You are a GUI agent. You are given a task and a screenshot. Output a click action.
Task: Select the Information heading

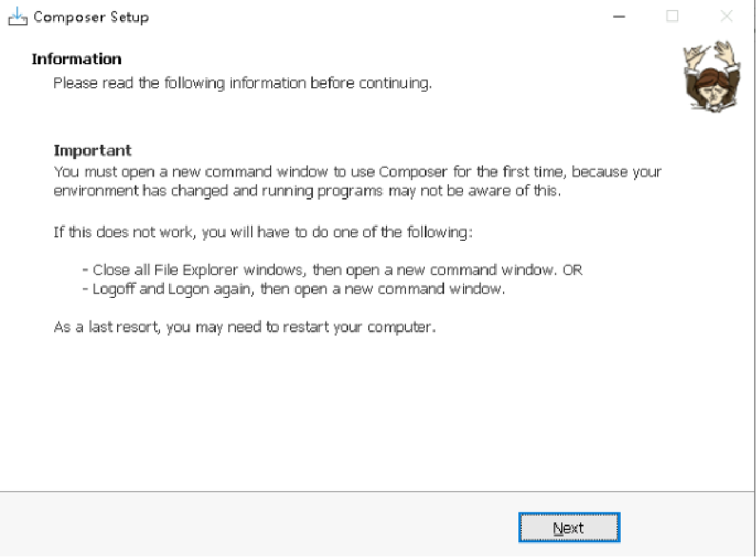(x=76, y=59)
